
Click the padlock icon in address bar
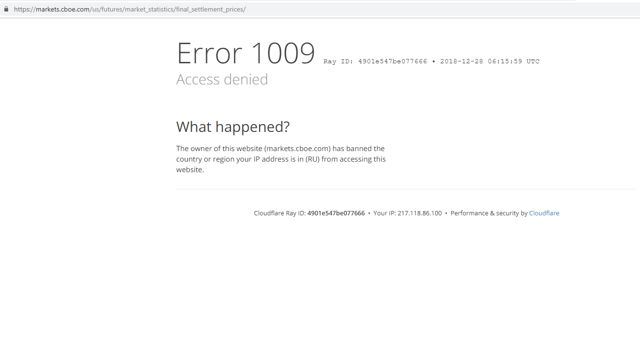click(x=6, y=9)
